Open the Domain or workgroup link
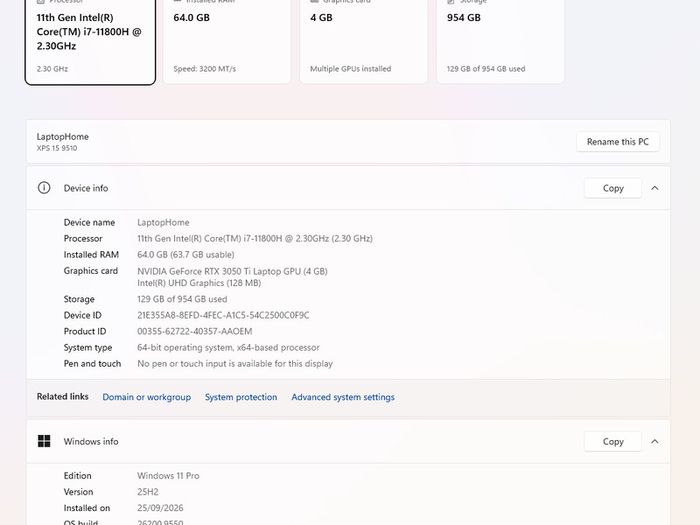The width and height of the screenshot is (700, 525). [x=146, y=397]
